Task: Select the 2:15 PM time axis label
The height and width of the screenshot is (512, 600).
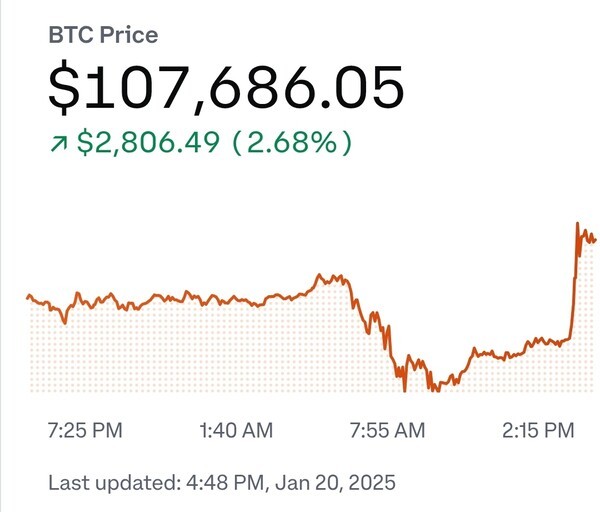Action: [x=537, y=431]
